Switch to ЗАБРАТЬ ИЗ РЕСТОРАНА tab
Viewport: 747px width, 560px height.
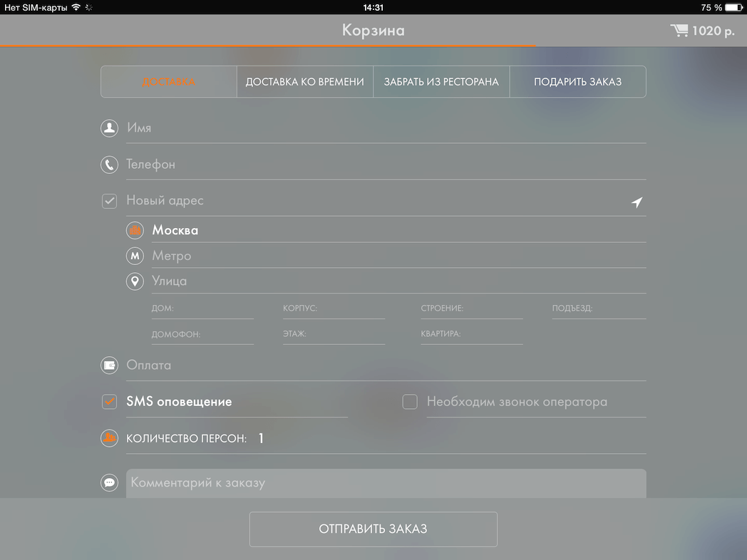coord(441,82)
